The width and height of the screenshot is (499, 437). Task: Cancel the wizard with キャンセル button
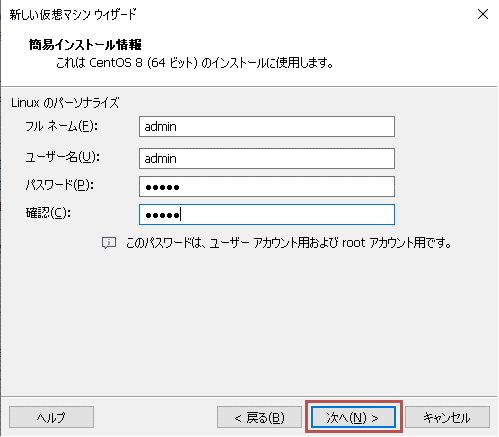tap(447, 417)
